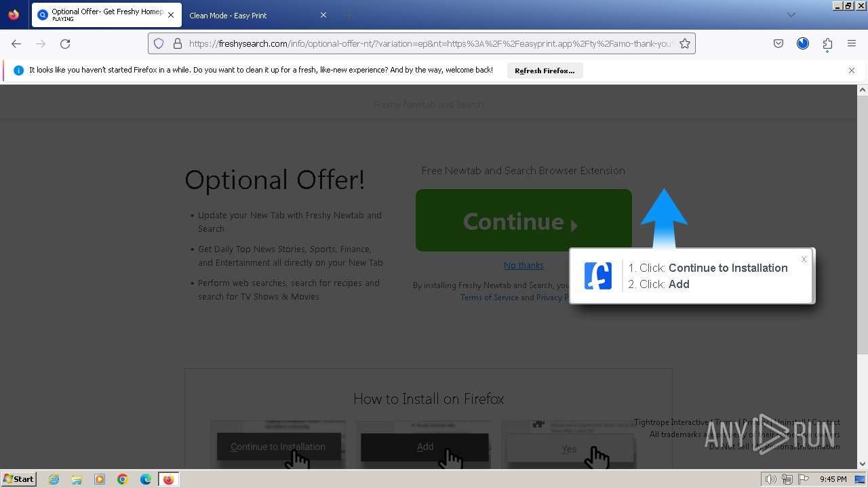Reload the current page
The image size is (868, 488).
click(x=65, y=43)
